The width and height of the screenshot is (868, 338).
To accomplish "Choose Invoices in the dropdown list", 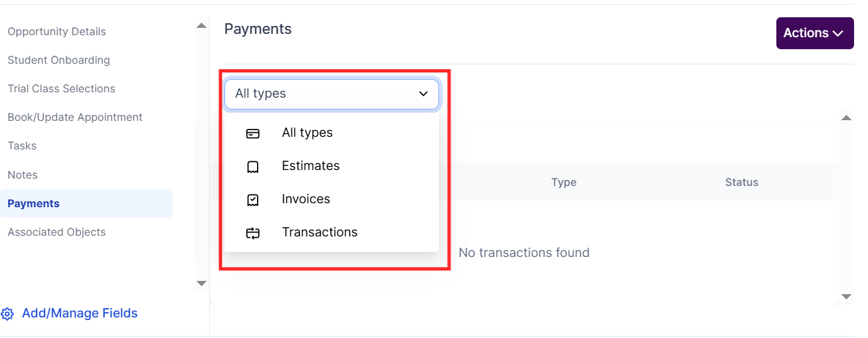I will [x=305, y=199].
